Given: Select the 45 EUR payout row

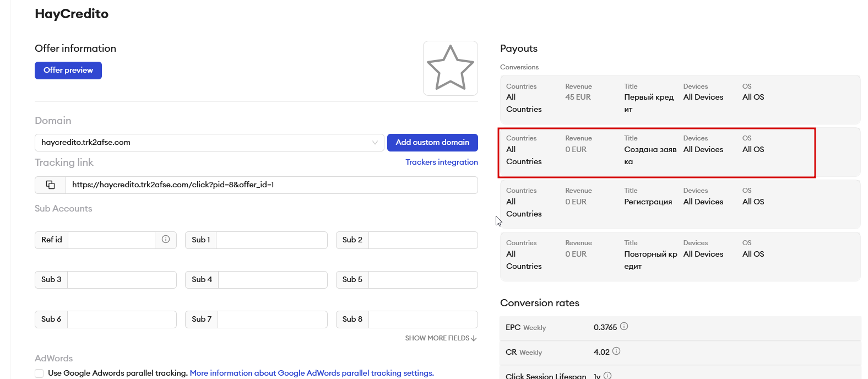Looking at the screenshot, I should [x=680, y=100].
